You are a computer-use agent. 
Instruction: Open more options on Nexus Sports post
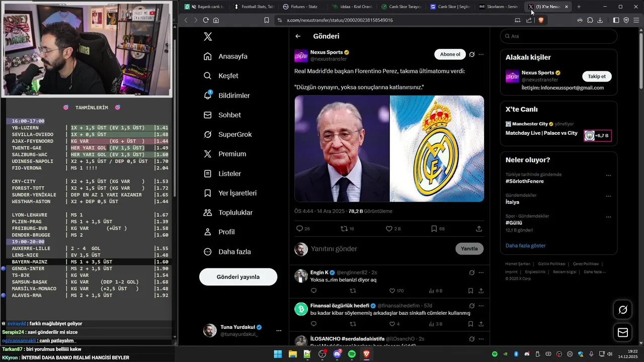(x=481, y=54)
